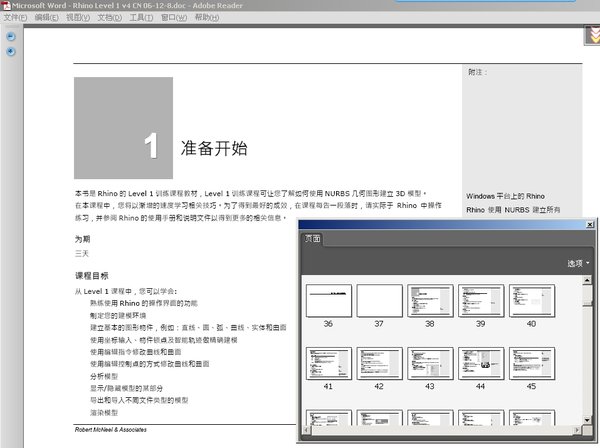Select the 页面 tab in the panel
Image resolution: width=600 pixels, height=448 pixels.
coord(312,239)
